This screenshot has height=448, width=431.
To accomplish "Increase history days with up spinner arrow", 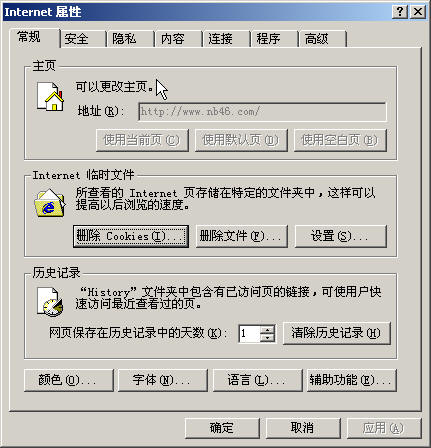I will coord(268,330).
